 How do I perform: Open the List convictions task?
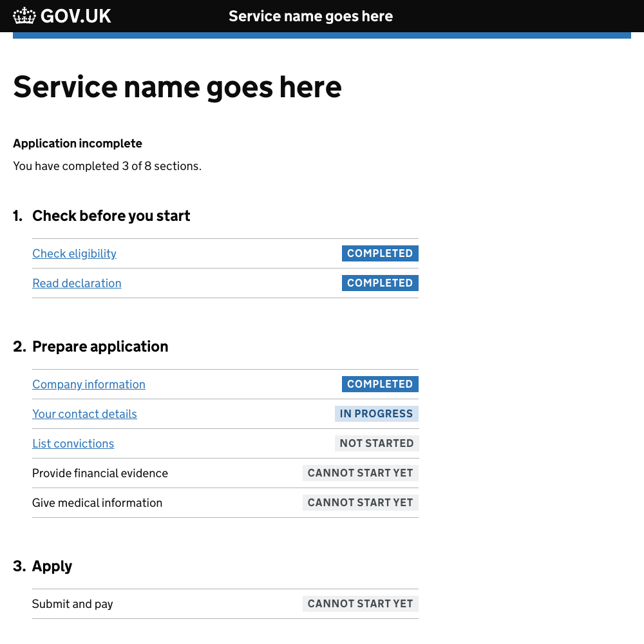[x=73, y=444]
